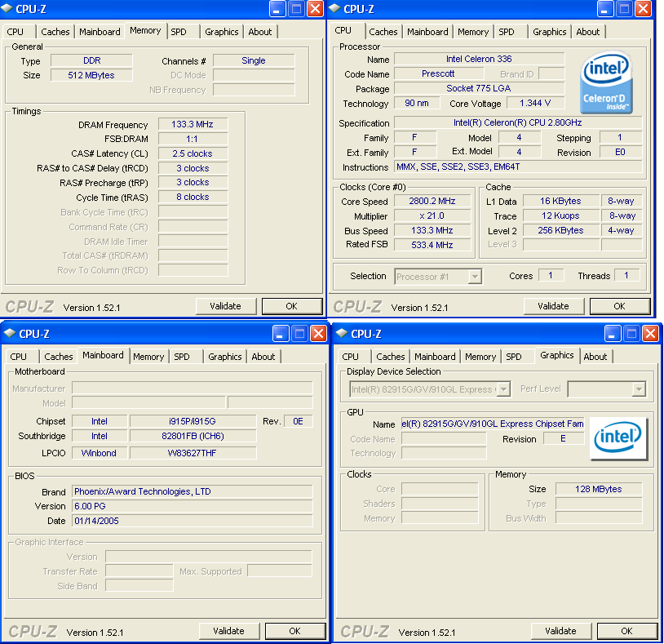Screen dimensions: 664x644
Task: Click the Trace cache value 12 Kuops
Action: click(x=561, y=215)
